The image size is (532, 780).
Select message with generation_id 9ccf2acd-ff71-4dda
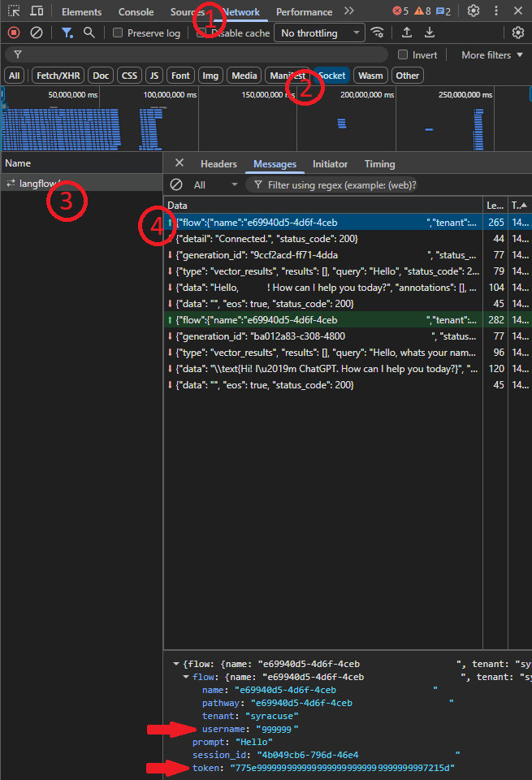tap(348, 255)
